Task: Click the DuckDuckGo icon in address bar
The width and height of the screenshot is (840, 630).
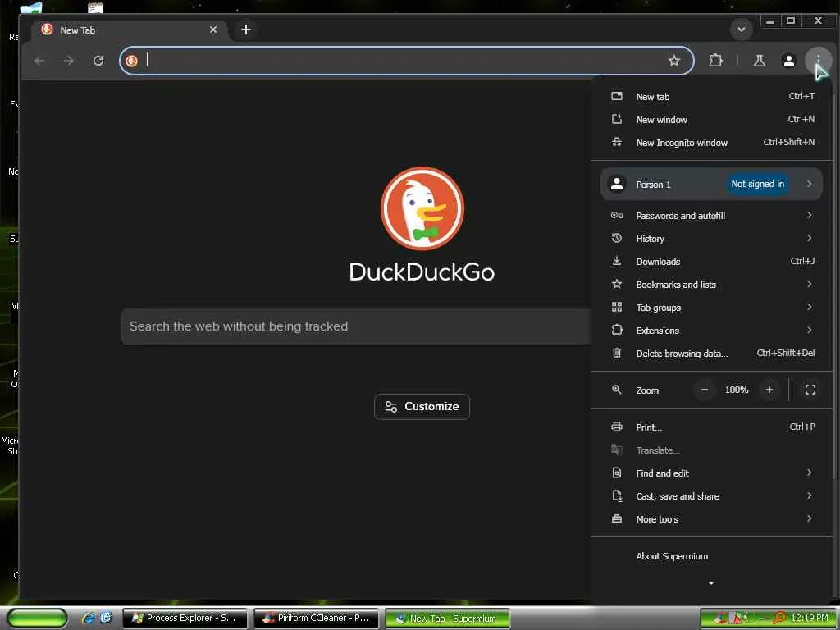Action: click(x=132, y=61)
